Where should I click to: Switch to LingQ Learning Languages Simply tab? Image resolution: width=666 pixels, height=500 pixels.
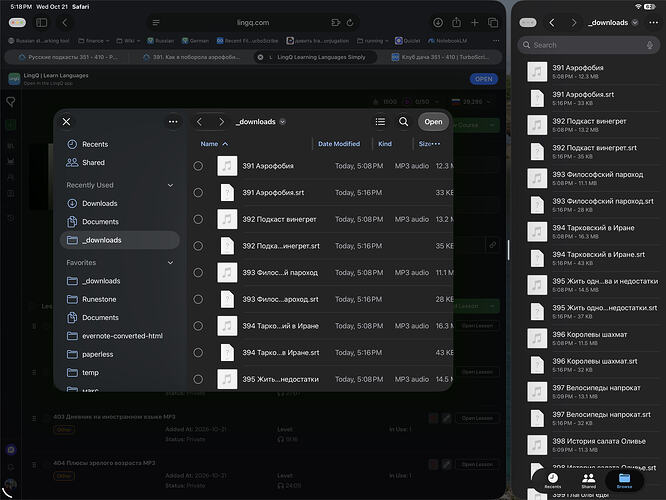[316, 57]
